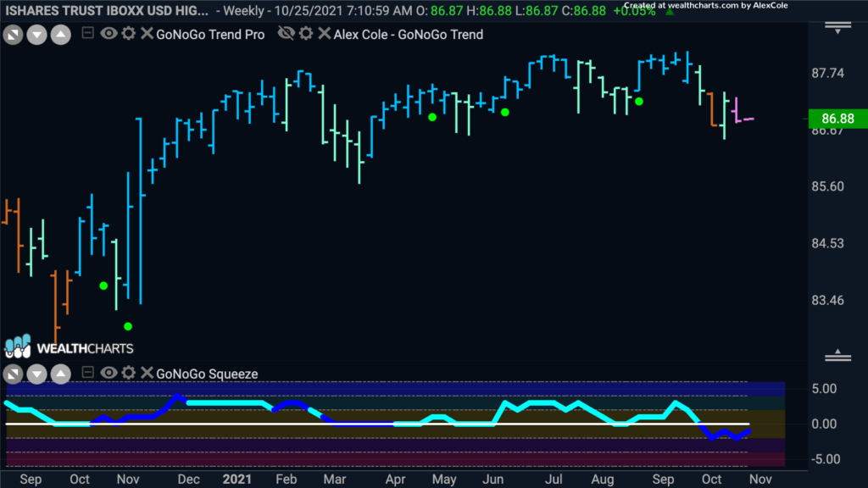Click the Created at wealthcharts.com credit
The image size is (868, 488).
[706, 6]
